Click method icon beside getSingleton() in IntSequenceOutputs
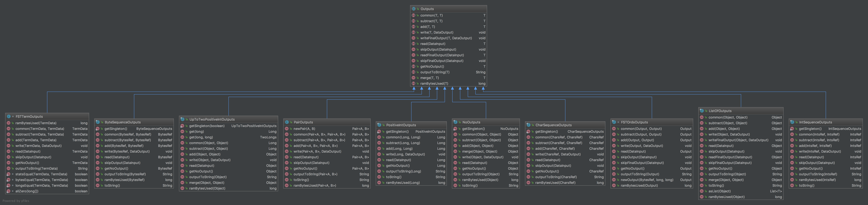The width and height of the screenshot is (868, 205). 792,129
